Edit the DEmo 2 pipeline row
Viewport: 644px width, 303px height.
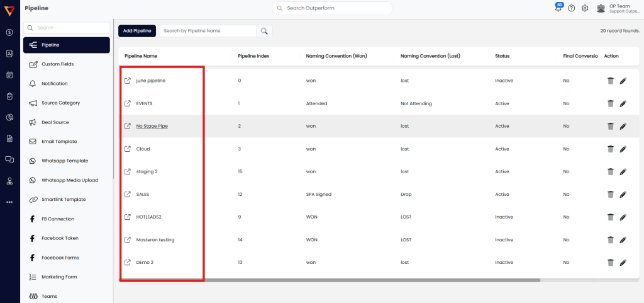(x=623, y=262)
